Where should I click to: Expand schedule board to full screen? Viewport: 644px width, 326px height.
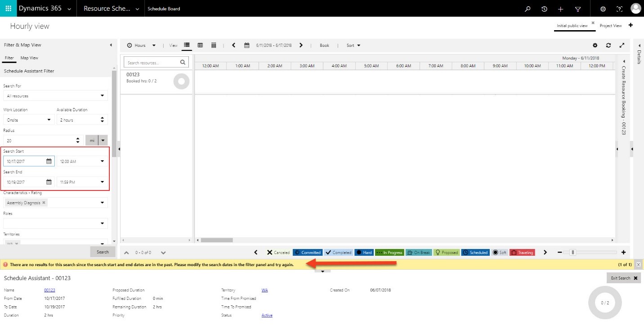622,45
